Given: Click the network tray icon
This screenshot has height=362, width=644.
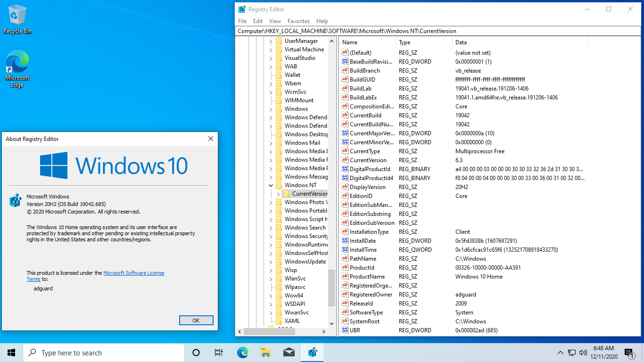Looking at the screenshot, I should (571, 353).
